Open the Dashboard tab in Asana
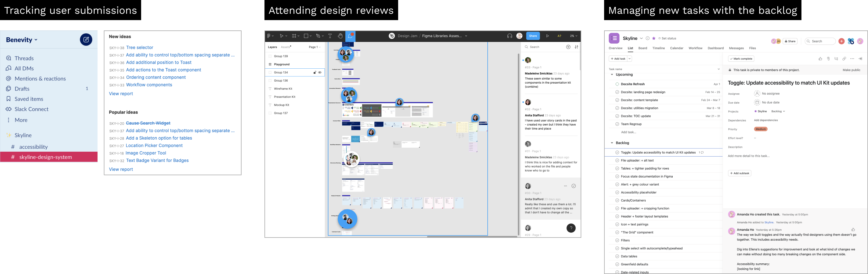The image size is (868, 274). click(x=716, y=48)
